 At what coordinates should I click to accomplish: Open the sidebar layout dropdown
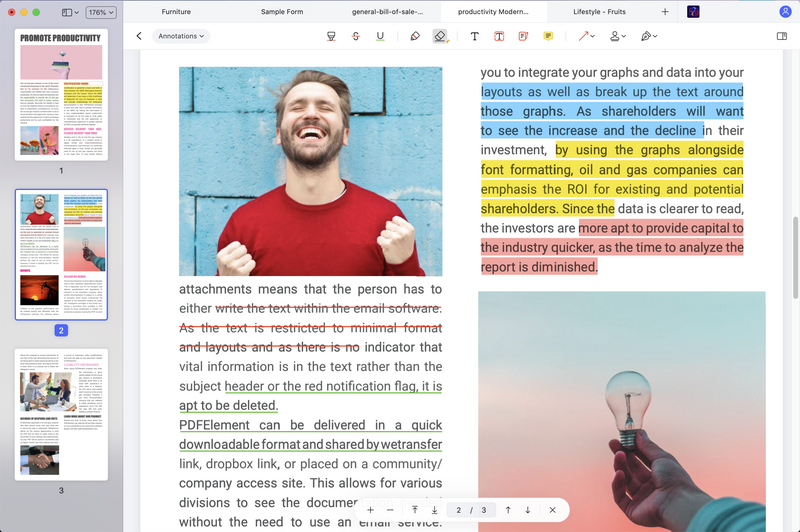[70, 12]
